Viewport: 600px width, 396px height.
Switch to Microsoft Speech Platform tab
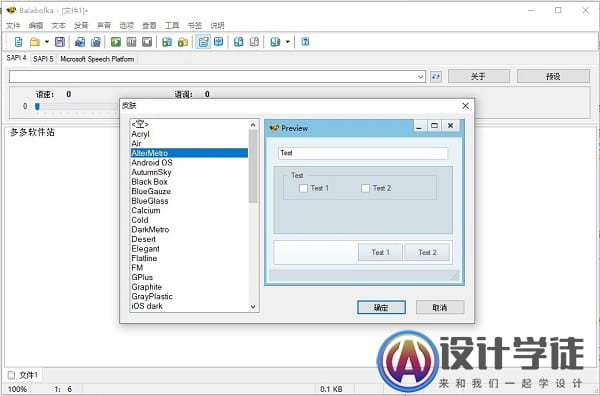point(97,59)
